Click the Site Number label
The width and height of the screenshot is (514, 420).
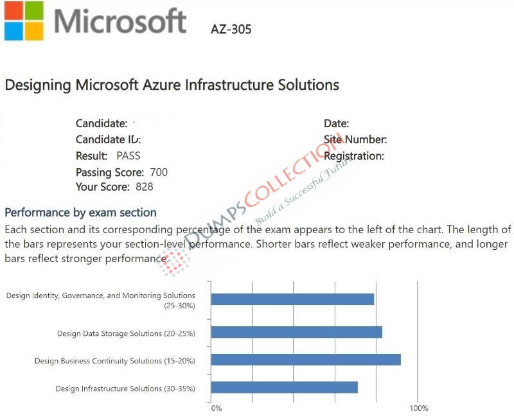coord(355,139)
